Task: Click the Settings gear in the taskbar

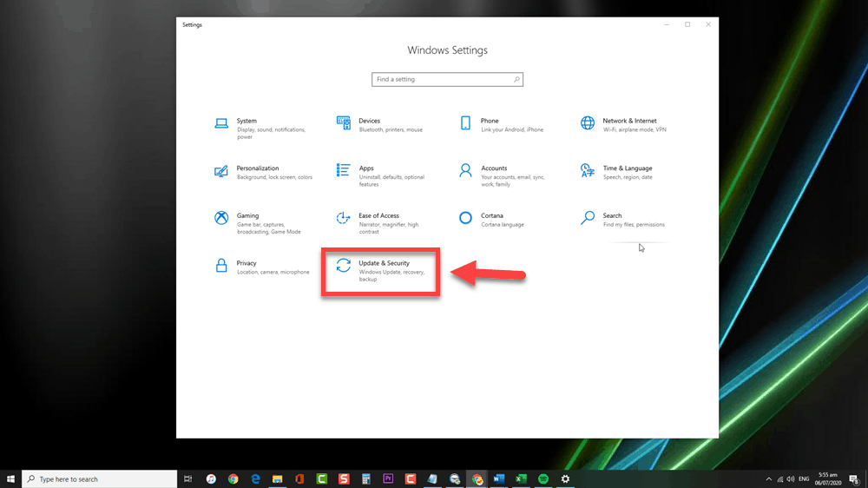Action: tap(565, 478)
